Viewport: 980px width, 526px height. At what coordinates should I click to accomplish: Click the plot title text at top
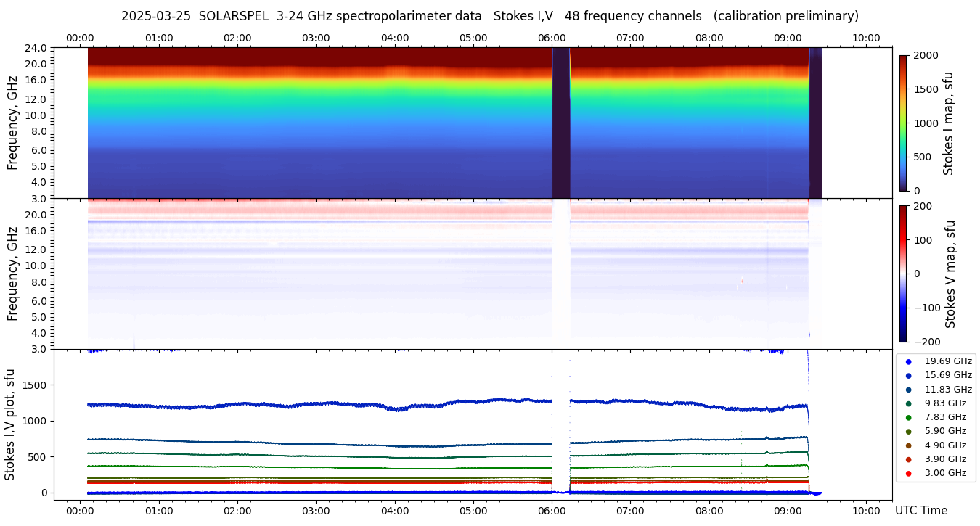[x=490, y=16]
